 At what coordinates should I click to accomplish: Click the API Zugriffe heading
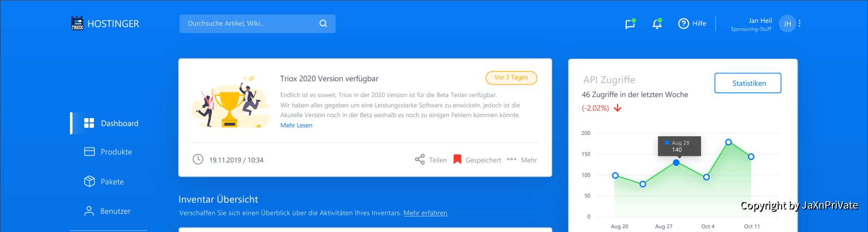coord(609,80)
